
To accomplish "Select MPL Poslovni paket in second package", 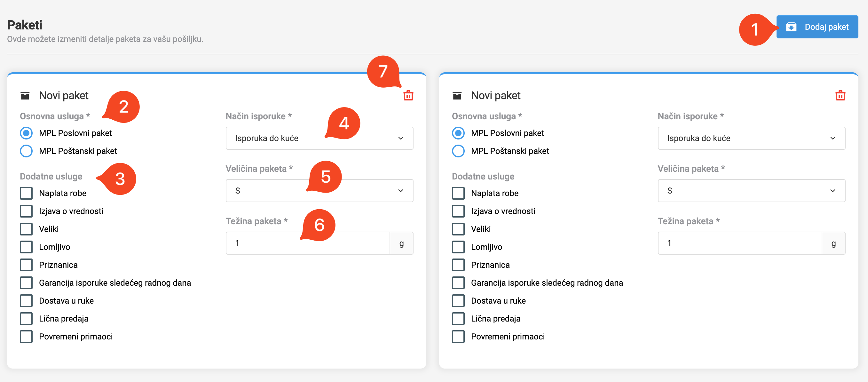I will [458, 133].
